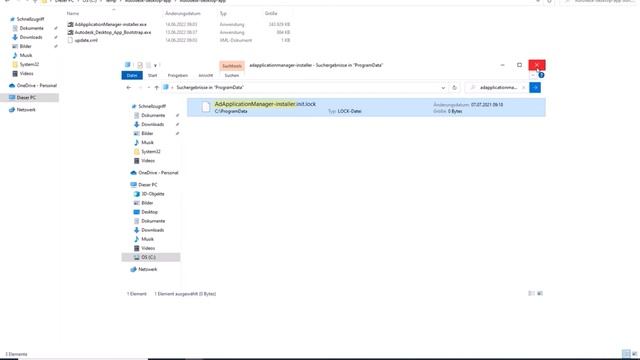
Task: Select update.xml in background window
Action: (86, 40)
